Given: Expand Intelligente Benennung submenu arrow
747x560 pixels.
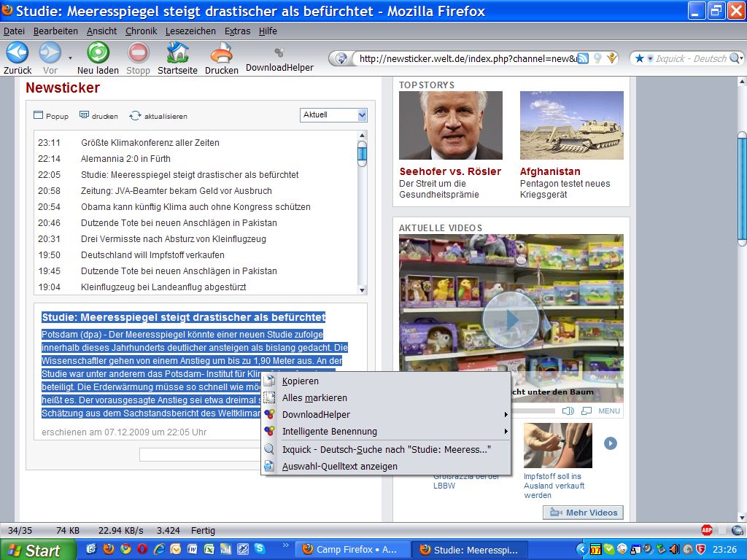Looking at the screenshot, I should tap(506, 432).
